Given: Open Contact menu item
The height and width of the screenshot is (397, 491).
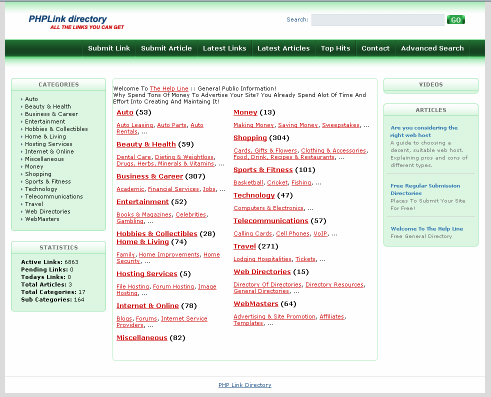Looking at the screenshot, I should 375,48.
